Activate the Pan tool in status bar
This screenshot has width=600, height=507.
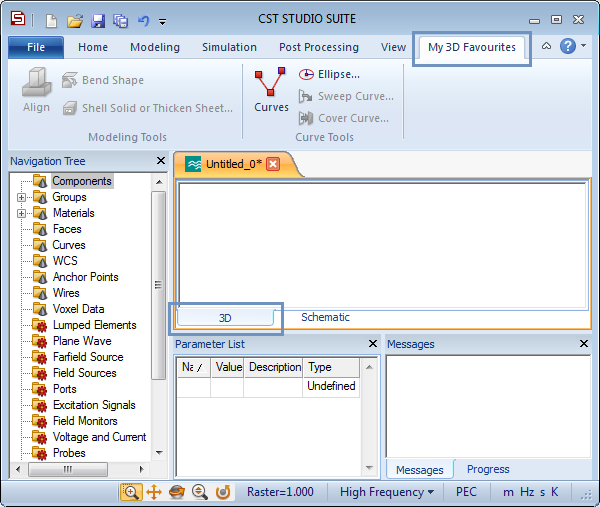point(154,492)
